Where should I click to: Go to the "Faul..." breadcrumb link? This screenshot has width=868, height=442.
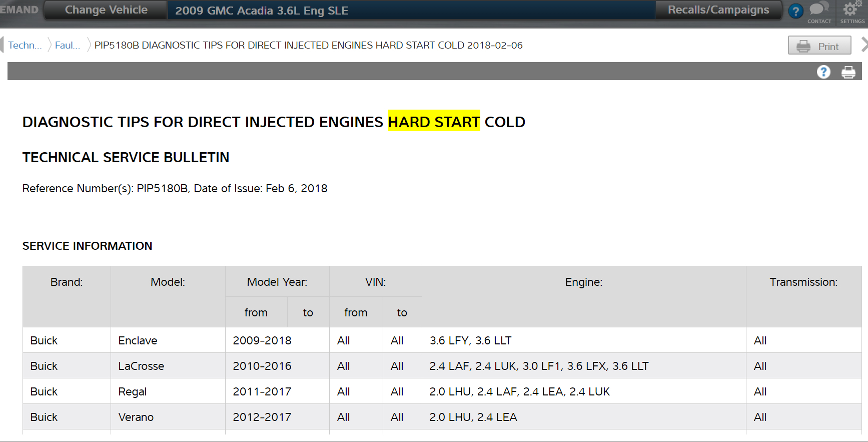(x=67, y=45)
